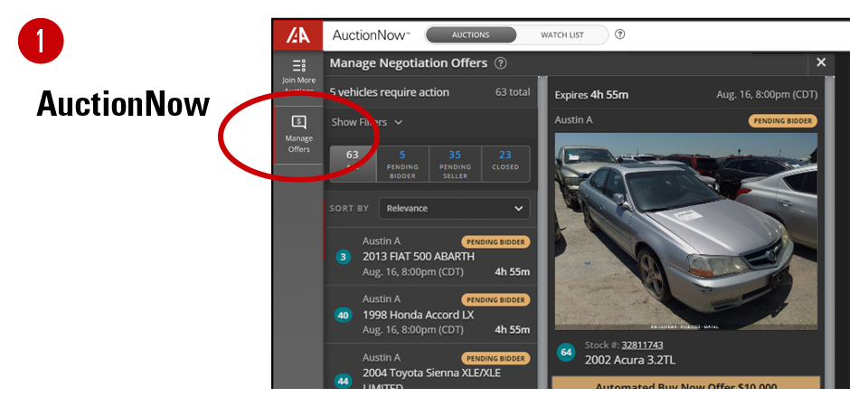The image size is (868, 407).
Task: Open the 1998 Honda Accord LX offer
Action: pos(430,315)
